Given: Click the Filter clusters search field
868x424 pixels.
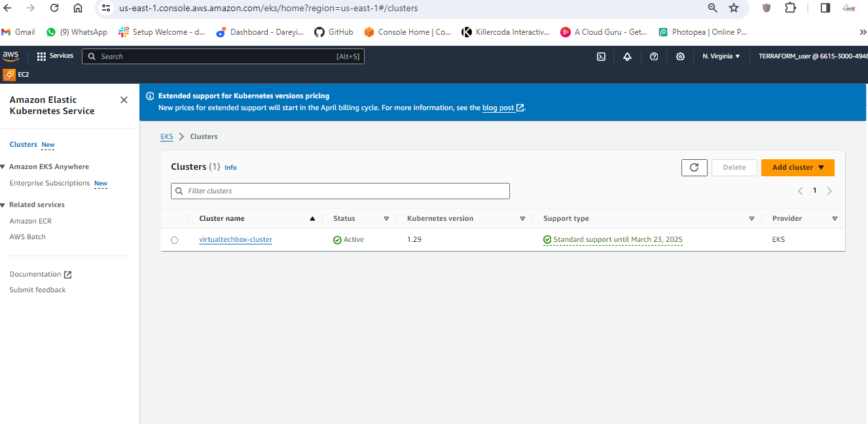Looking at the screenshot, I should pyautogui.click(x=340, y=191).
